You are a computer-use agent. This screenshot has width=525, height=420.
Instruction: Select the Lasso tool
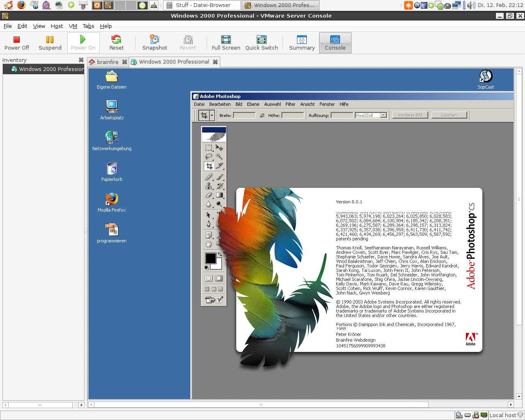tap(209, 157)
